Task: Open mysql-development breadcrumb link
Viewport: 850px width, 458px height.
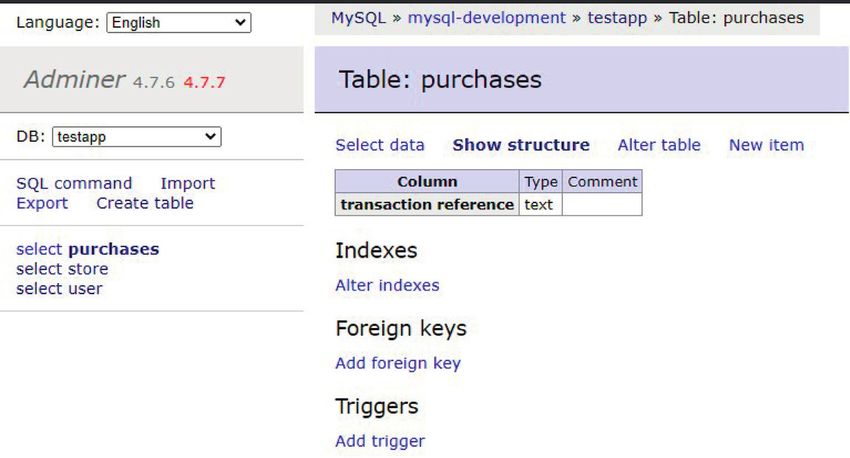Action: pyautogui.click(x=486, y=18)
